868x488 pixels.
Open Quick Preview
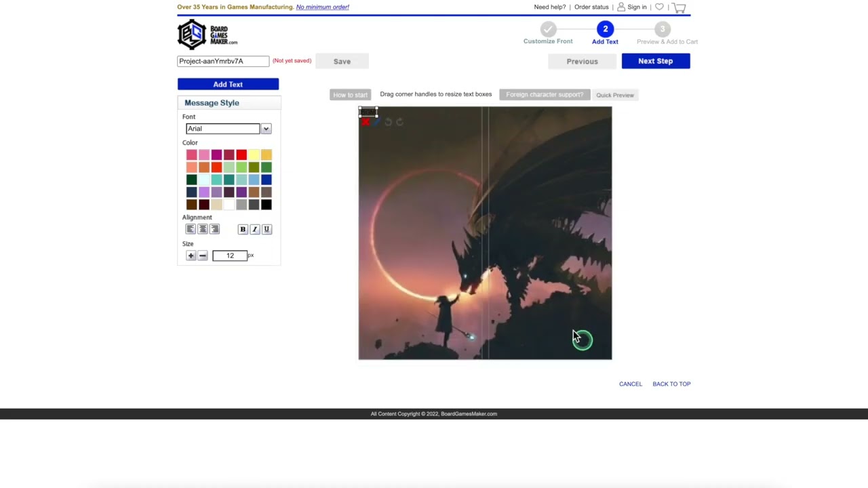point(615,95)
